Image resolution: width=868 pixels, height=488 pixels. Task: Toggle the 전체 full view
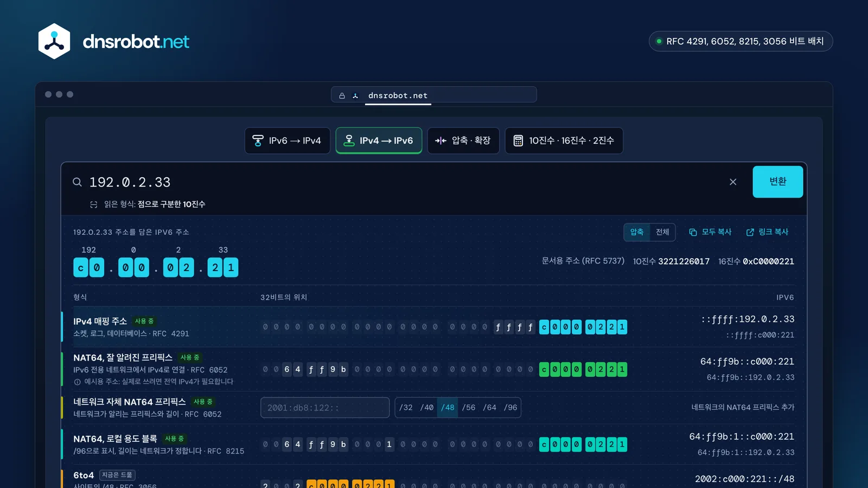(x=662, y=232)
